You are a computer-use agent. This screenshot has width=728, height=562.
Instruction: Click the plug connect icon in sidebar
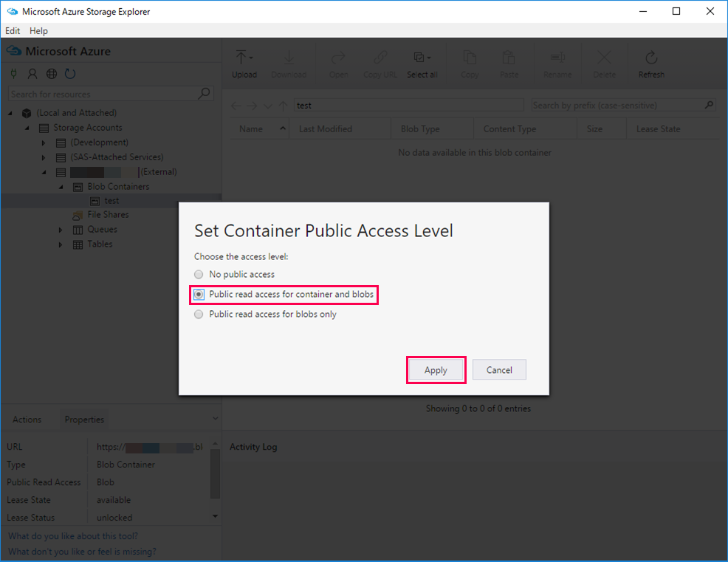14,73
